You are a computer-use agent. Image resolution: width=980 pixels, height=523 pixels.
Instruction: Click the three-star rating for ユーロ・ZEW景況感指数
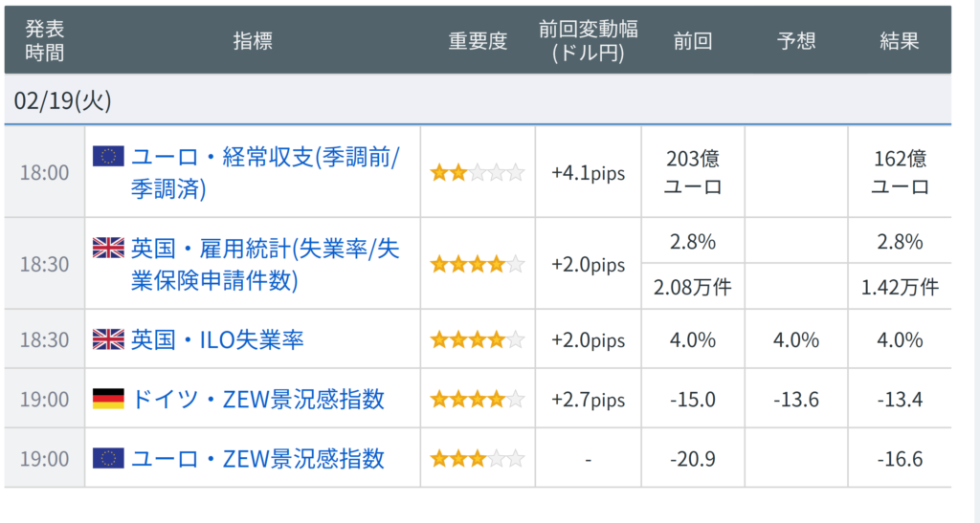[x=478, y=459]
